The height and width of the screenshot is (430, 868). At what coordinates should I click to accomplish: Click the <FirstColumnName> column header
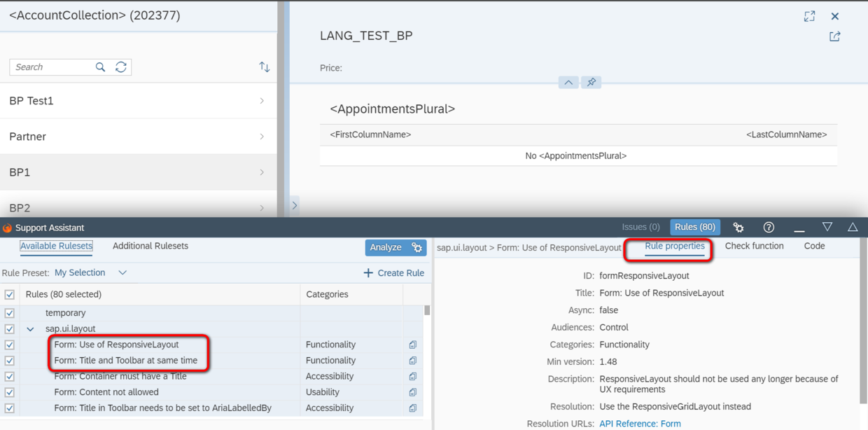370,134
